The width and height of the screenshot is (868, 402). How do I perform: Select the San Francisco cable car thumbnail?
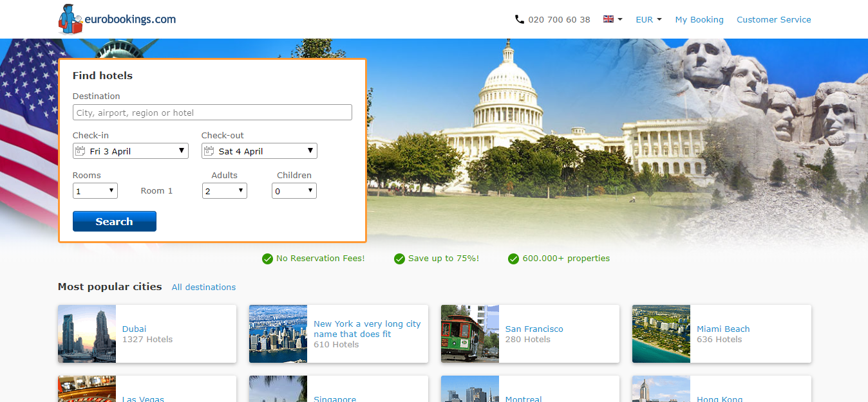(x=470, y=334)
